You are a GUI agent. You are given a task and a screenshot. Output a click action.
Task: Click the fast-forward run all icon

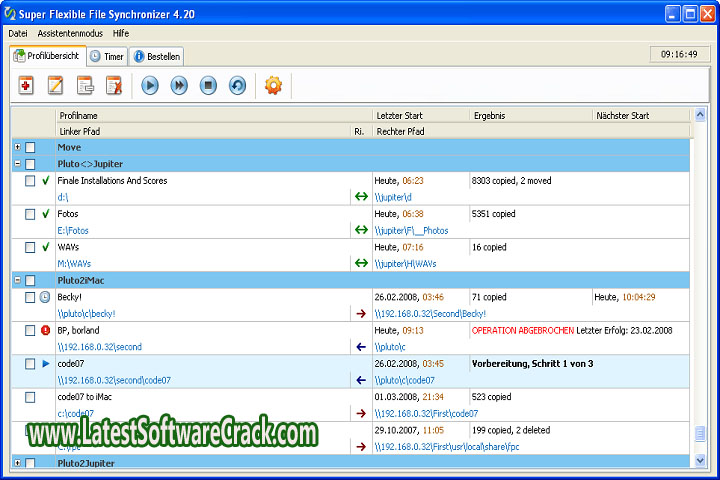[179, 86]
